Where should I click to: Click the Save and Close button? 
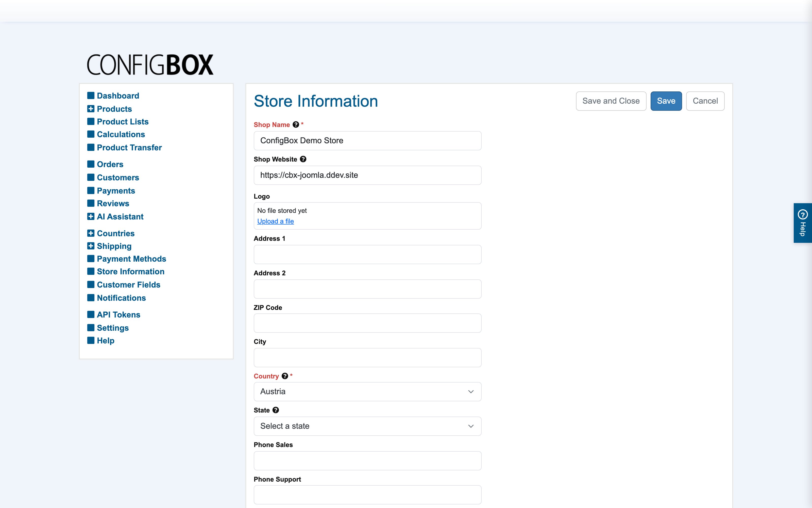point(611,101)
